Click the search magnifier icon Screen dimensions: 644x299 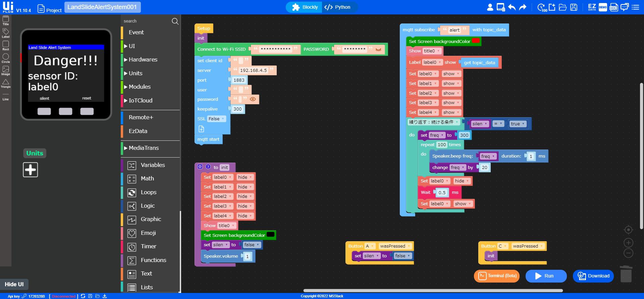click(x=175, y=21)
